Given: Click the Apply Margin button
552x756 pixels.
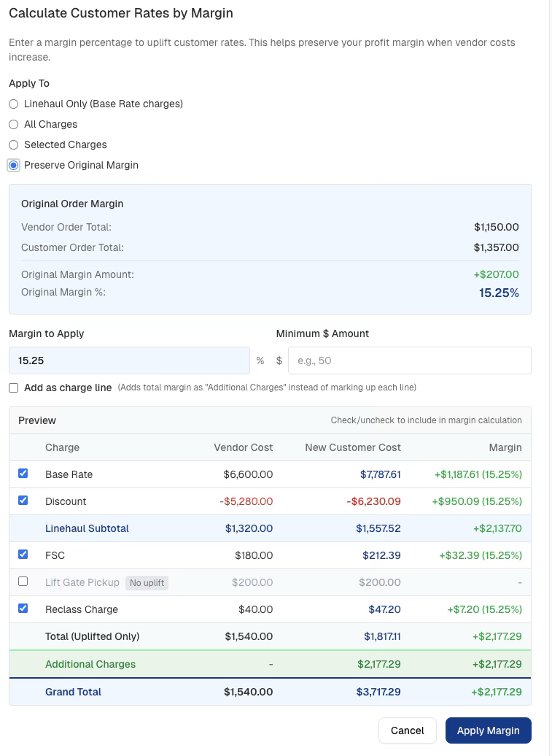Looking at the screenshot, I should [x=488, y=730].
